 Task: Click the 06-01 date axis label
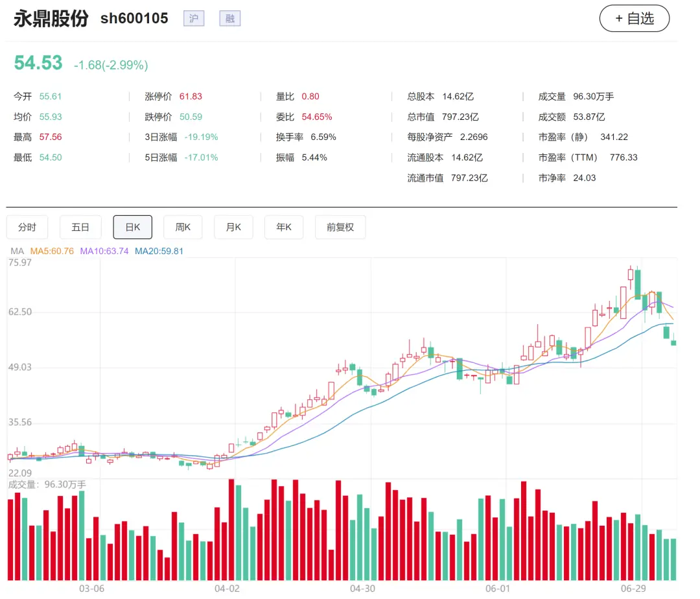(498, 589)
